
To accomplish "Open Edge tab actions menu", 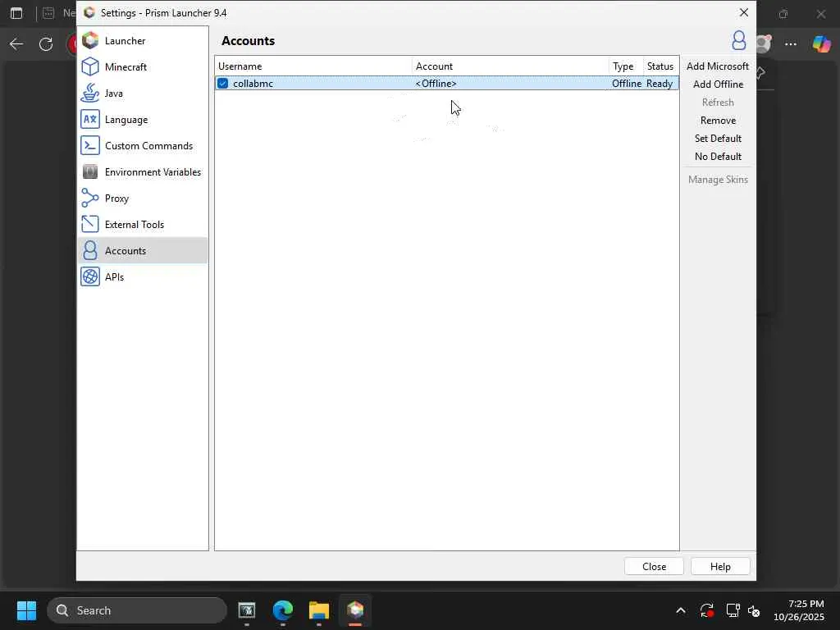I will (16, 13).
